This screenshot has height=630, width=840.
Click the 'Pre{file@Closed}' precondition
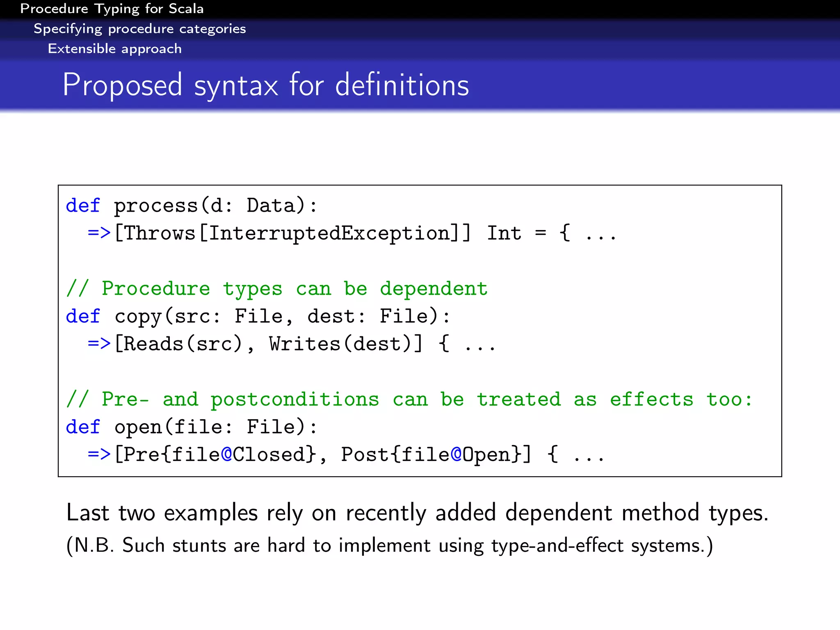pos(219,454)
